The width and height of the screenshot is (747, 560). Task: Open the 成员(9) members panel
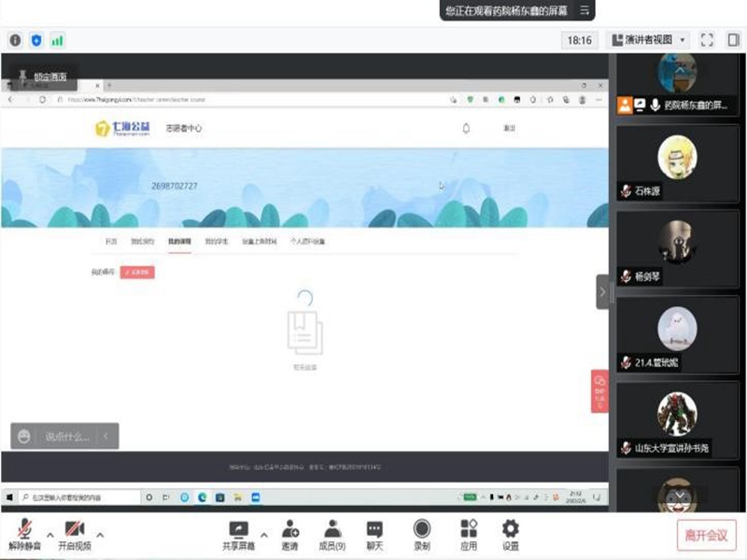pyautogui.click(x=331, y=534)
